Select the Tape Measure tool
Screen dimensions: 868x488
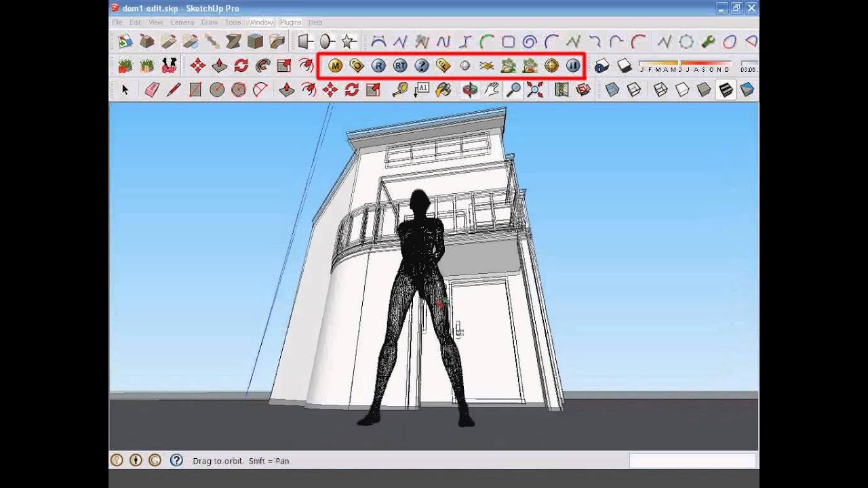point(399,89)
